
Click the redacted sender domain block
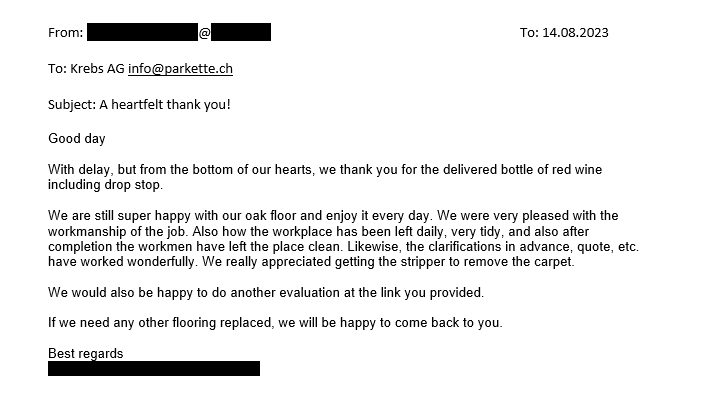pyautogui.click(x=241, y=32)
